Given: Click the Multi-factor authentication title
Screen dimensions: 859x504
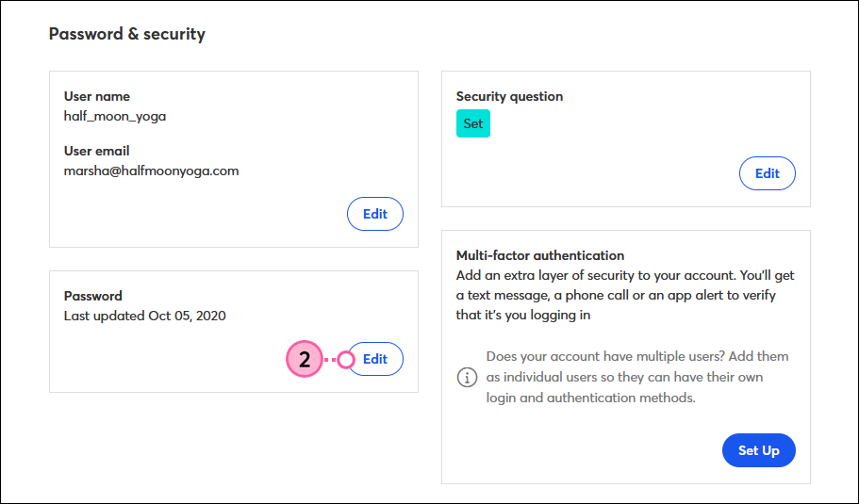Looking at the screenshot, I should pos(540,255).
